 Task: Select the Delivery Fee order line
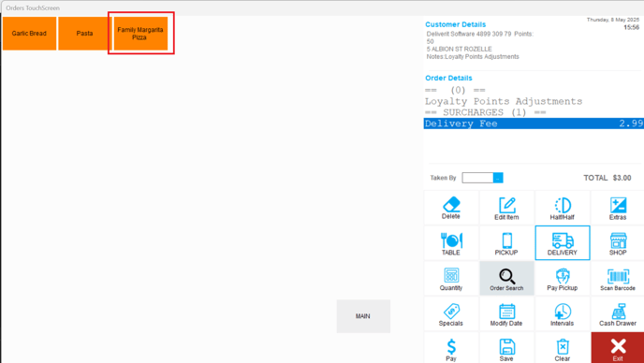coord(534,123)
